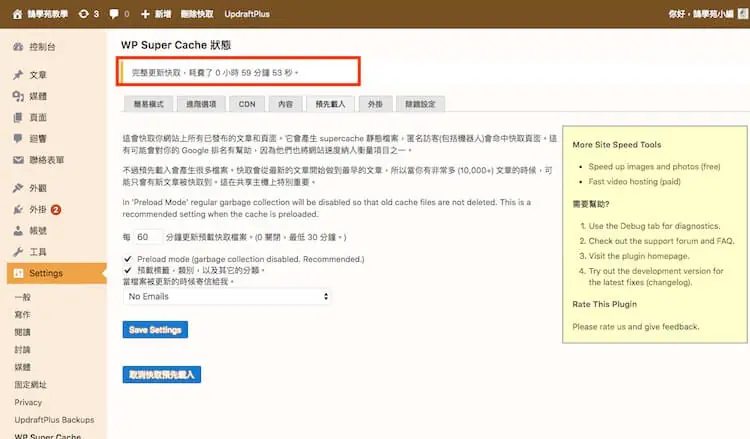Click the site name in admin bar
This screenshot has height=439, width=750.
tap(47, 14)
